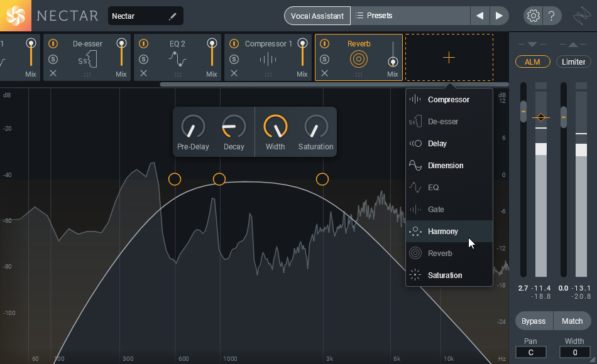Solo the Compressor 1 module
The image size is (597, 364).
tap(234, 60)
